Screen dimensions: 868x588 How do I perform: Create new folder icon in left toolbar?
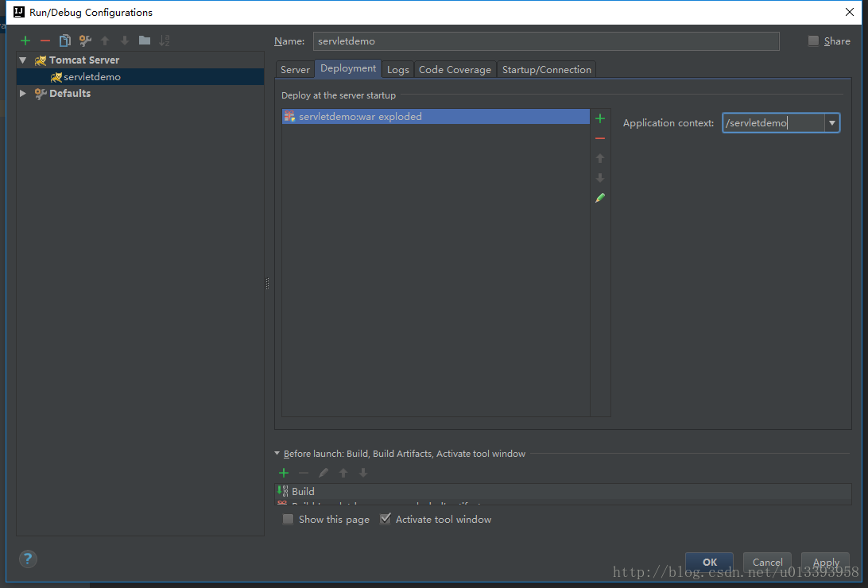pos(145,41)
